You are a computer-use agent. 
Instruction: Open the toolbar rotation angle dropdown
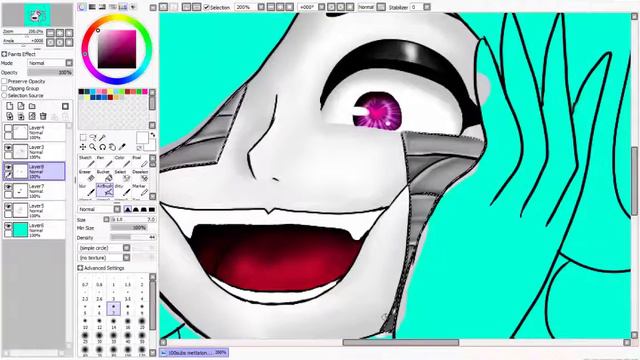[322, 7]
